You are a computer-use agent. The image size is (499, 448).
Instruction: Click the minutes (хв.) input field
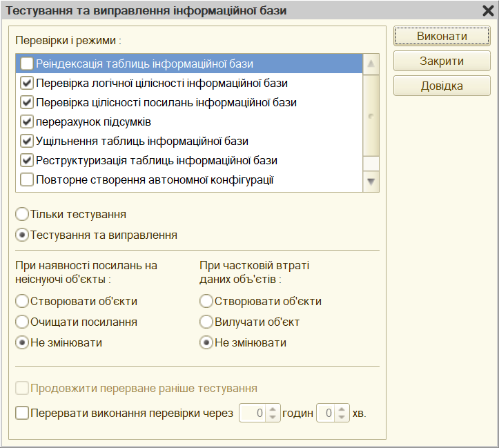tap(326, 413)
